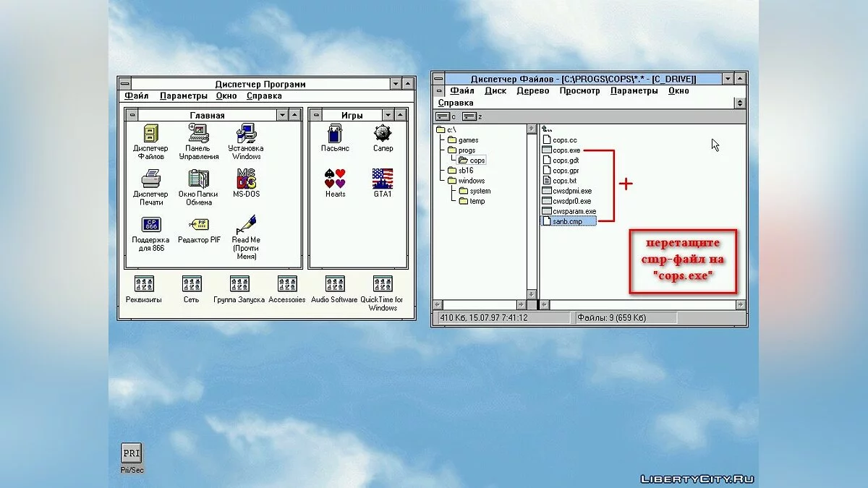The width and height of the screenshot is (868, 488).
Task: Open the Audio Software program group
Action: coord(334,284)
